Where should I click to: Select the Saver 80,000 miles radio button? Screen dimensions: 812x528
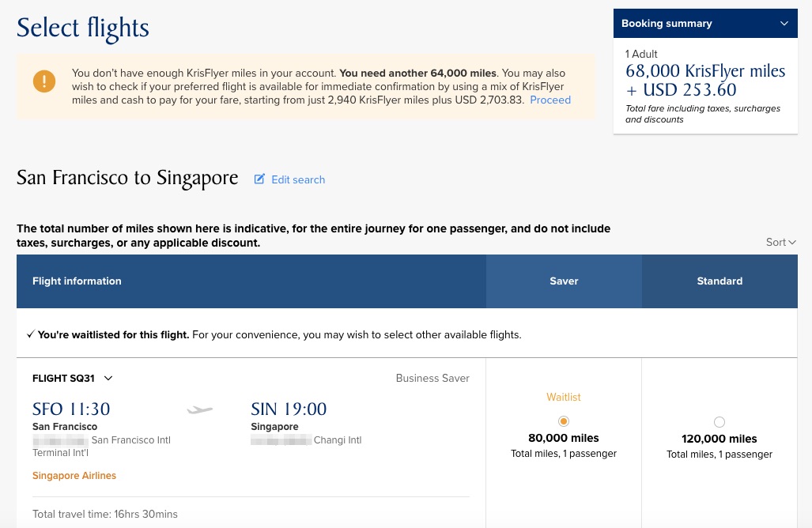(x=564, y=421)
